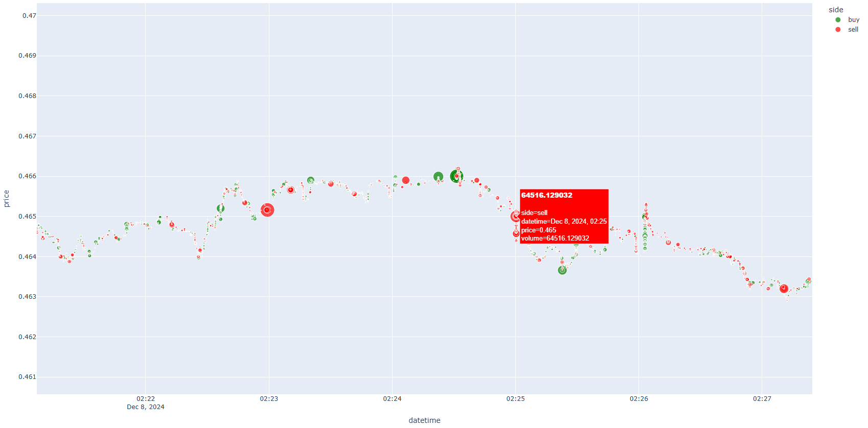Click the 02:26 x-axis tick label
868x428 pixels.
pos(638,398)
